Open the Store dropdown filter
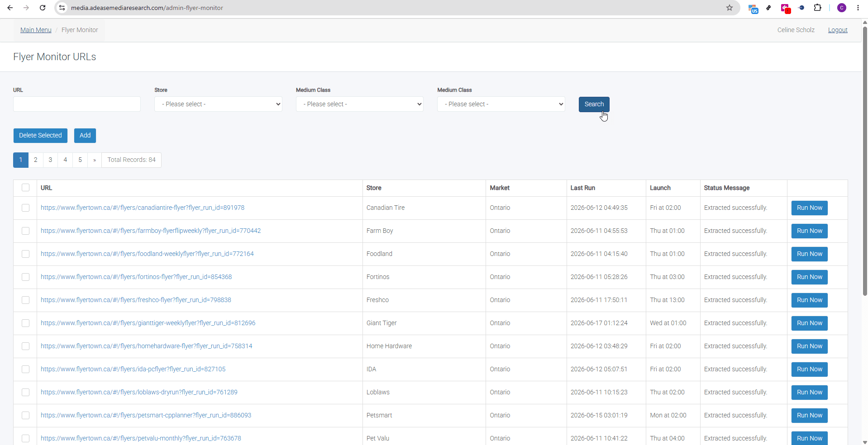Viewport: 868px width, 445px height. [x=218, y=104]
